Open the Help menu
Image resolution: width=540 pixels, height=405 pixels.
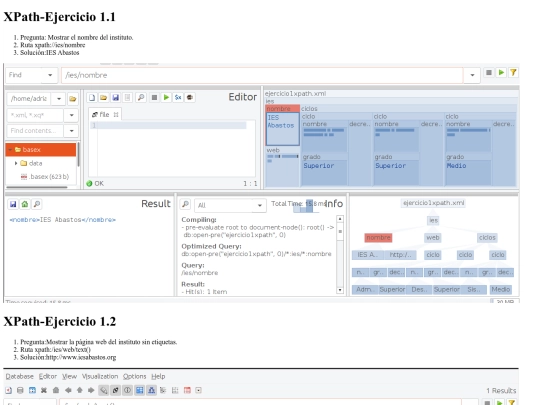tap(158, 376)
